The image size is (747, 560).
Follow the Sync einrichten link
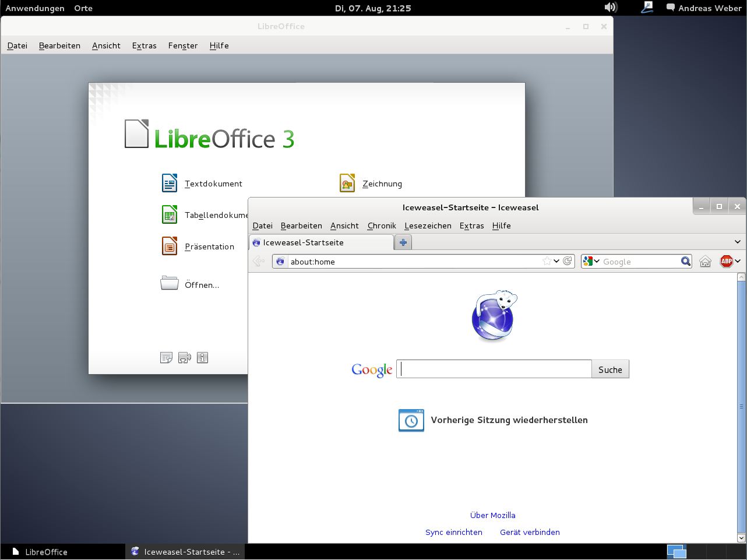coord(453,532)
